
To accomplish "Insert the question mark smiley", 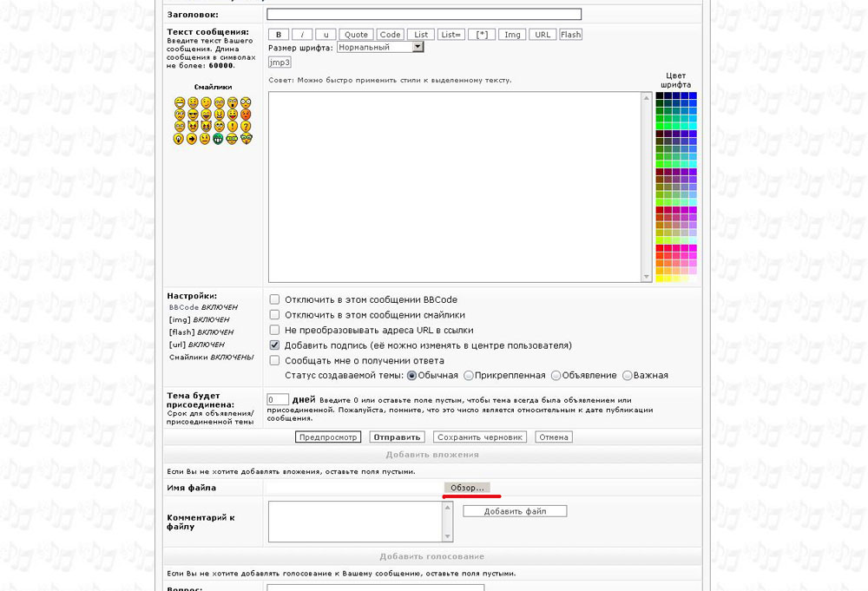I will (x=246, y=126).
